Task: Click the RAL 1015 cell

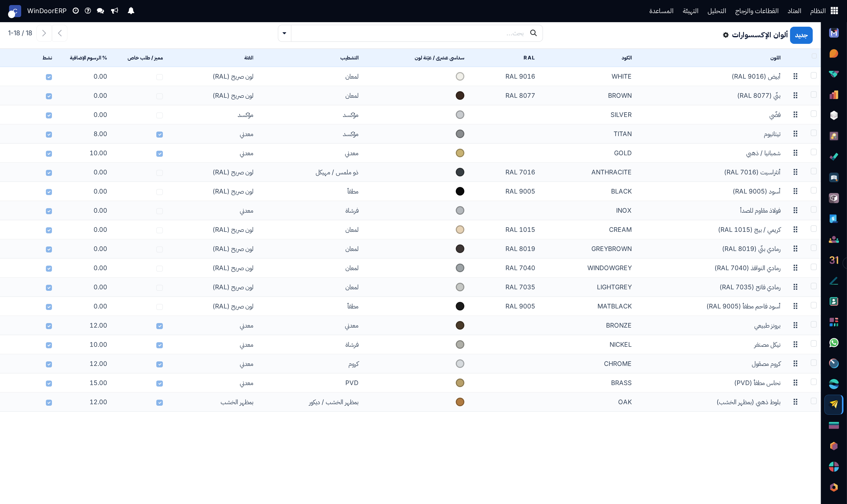Action: 520,230
